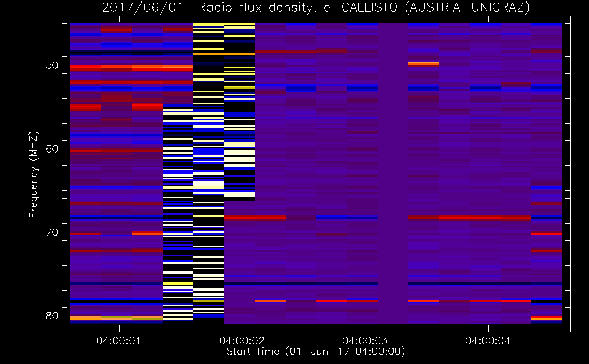
Task: Click the 'Frequency (MHZ)' axis label
Action: [33, 175]
